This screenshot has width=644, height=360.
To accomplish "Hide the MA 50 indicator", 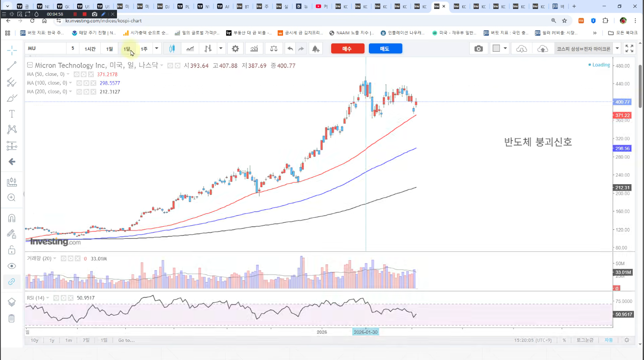I will tap(77, 75).
